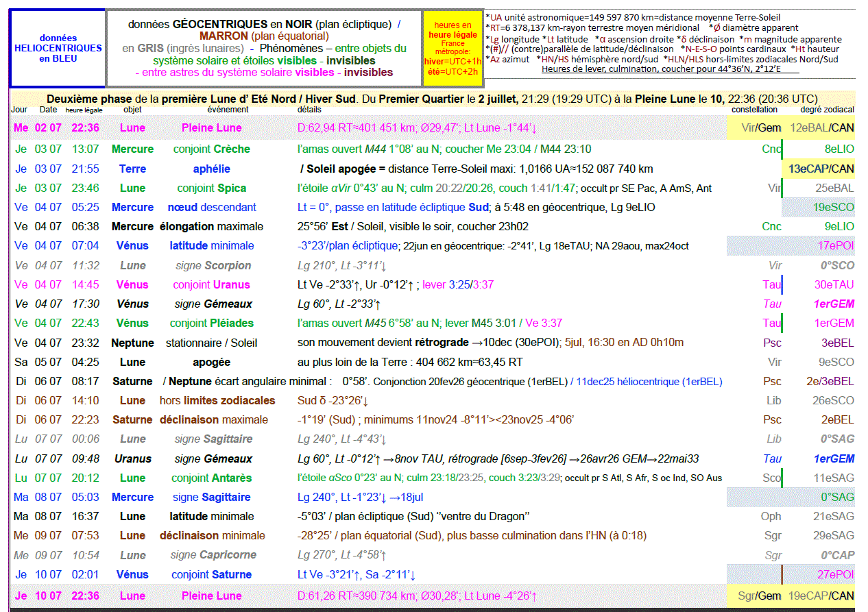Click the 'conjoint Pléiades' event
This screenshot has height=612, width=868.
(x=212, y=323)
